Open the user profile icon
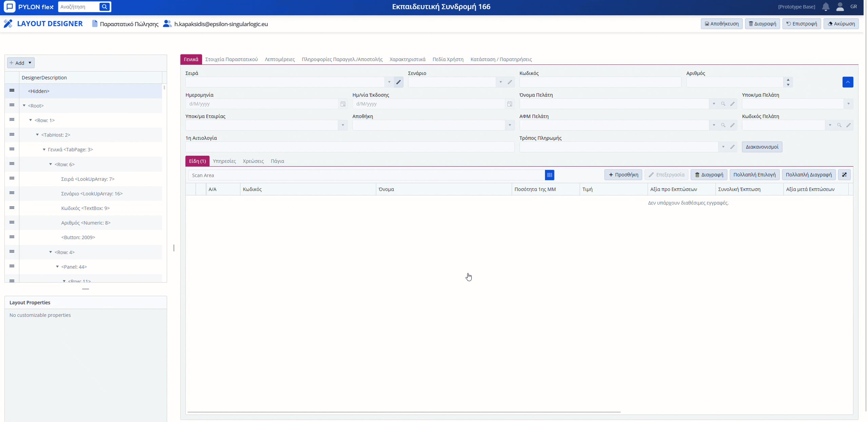 click(840, 7)
